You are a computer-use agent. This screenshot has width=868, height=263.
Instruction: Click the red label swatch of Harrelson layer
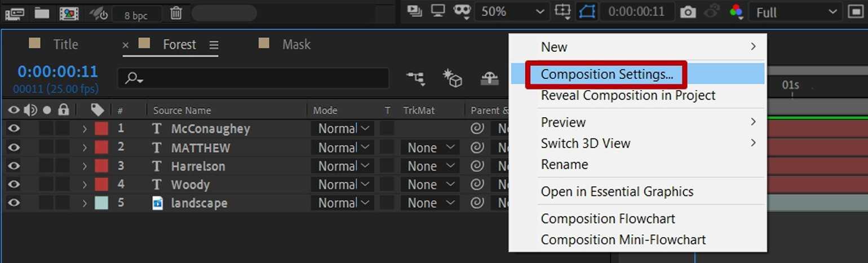101,167
